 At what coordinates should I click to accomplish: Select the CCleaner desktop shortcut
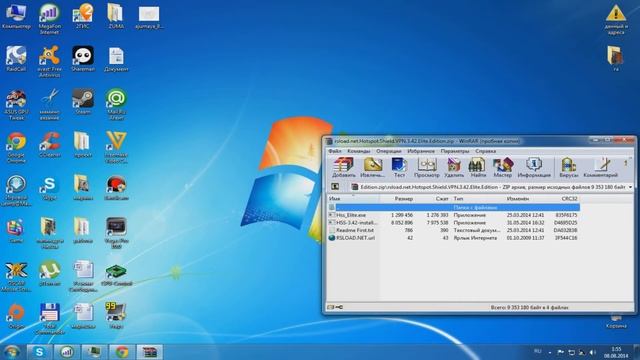point(49,145)
